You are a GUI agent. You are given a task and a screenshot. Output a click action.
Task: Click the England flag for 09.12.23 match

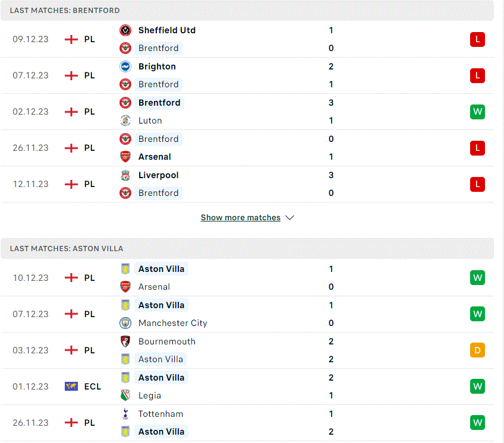71,39
